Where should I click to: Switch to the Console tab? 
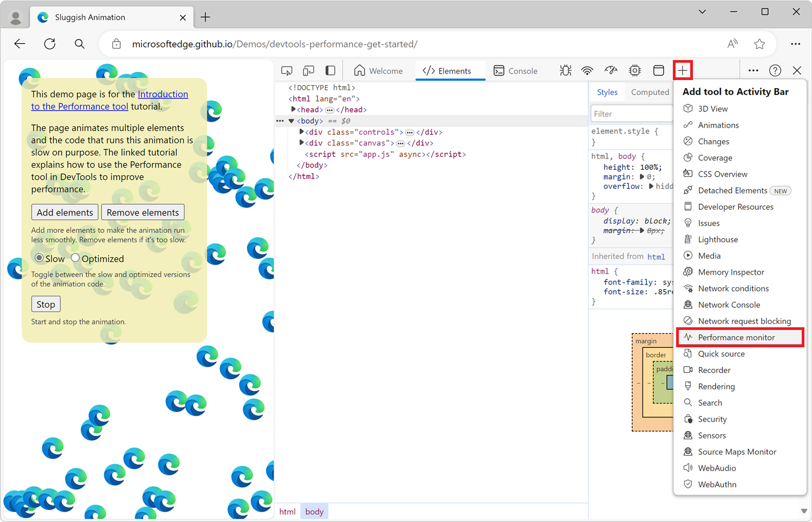click(516, 71)
